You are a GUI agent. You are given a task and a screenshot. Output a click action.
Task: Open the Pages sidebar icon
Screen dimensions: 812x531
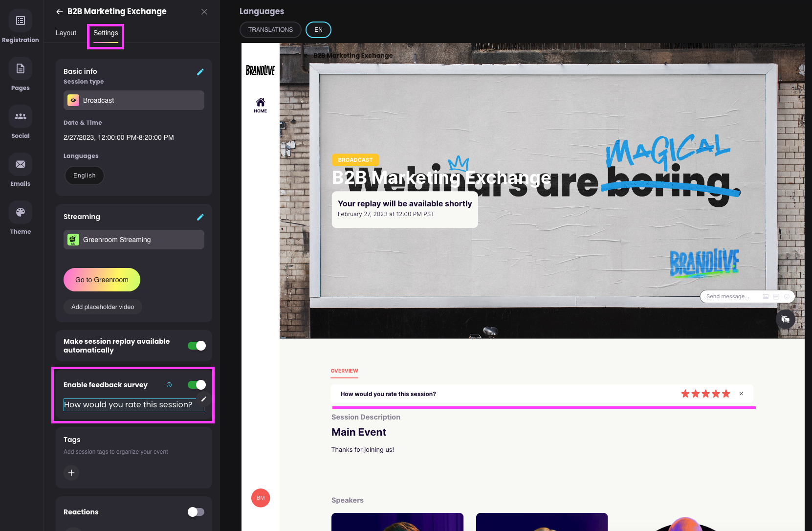pos(21,68)
